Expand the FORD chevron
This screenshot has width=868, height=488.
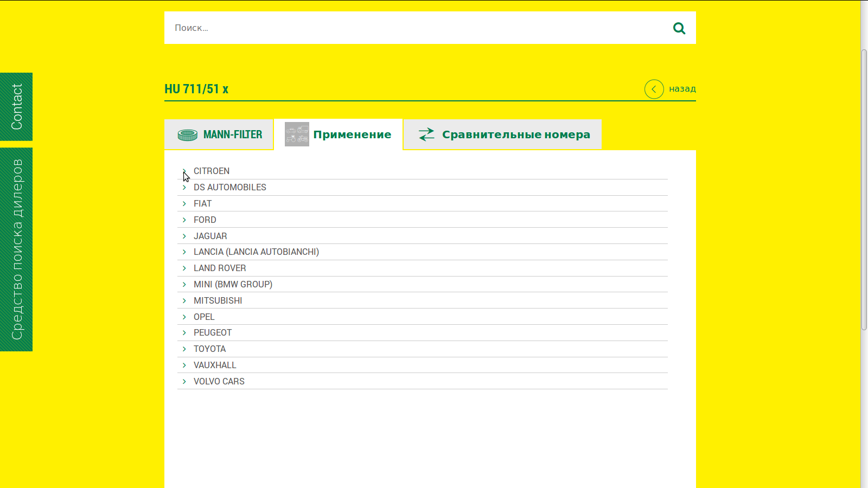(x=184, y=220)
